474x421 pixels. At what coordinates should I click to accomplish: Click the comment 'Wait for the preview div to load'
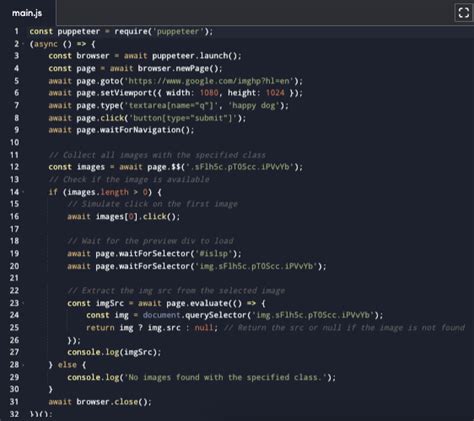click(150, 241)
